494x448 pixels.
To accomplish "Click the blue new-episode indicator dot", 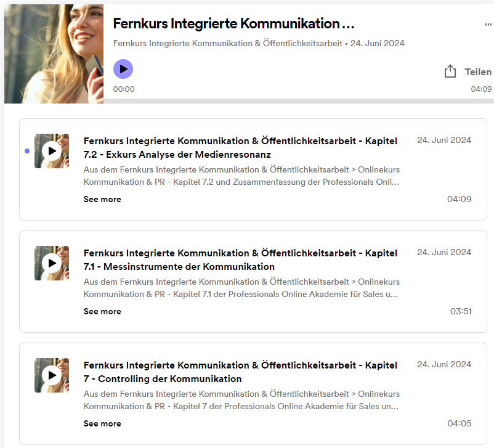I will click(26, 151).
